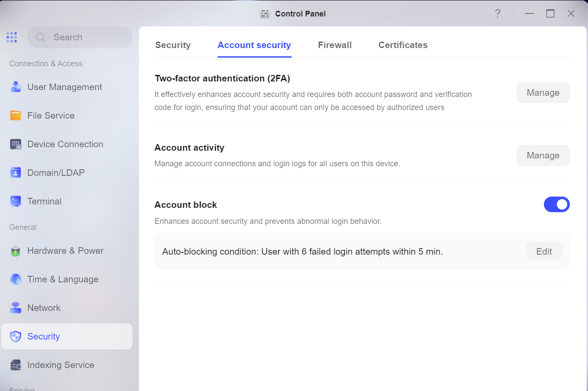
Task: Open Terminal settings
Action: pos(67,201)
